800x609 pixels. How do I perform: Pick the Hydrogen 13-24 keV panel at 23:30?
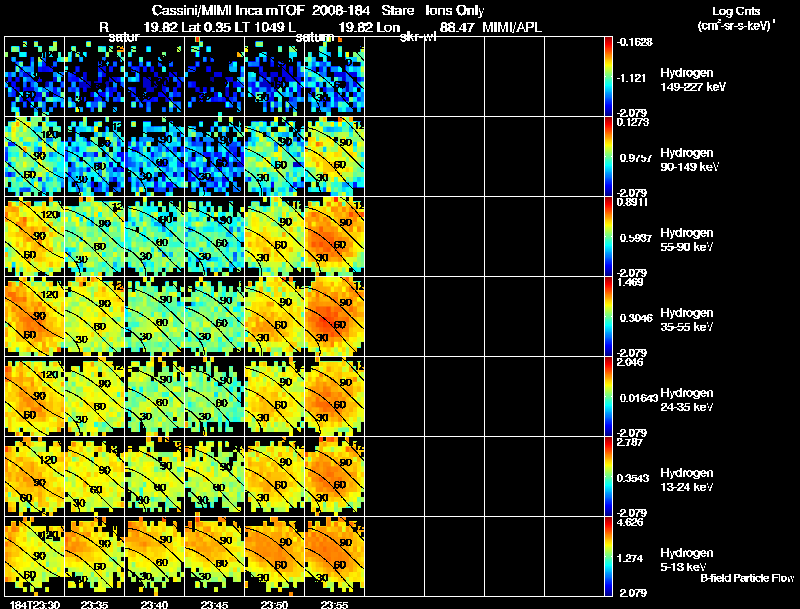pos(35,476)
